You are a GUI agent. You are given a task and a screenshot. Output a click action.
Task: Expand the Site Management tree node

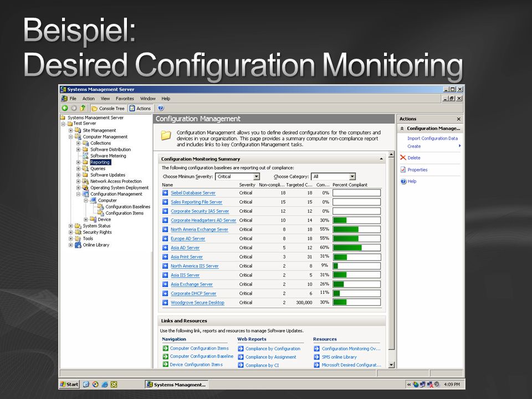(x=70, y=130)
